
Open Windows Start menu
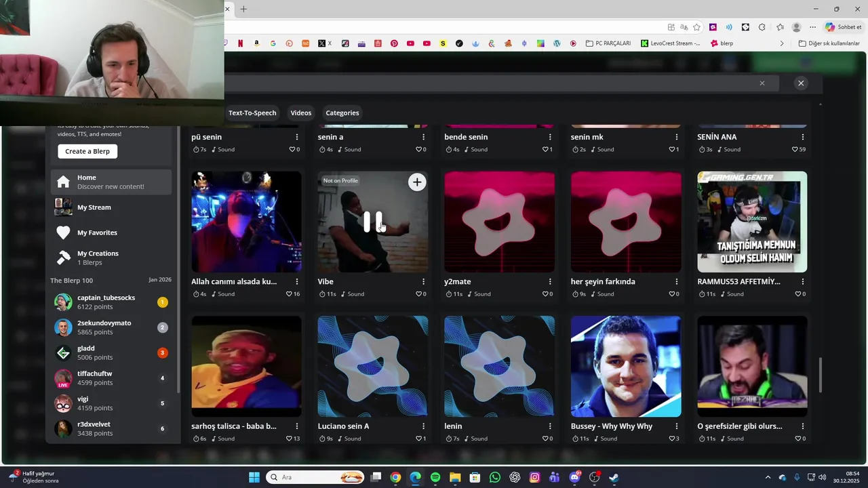[254, 477]
